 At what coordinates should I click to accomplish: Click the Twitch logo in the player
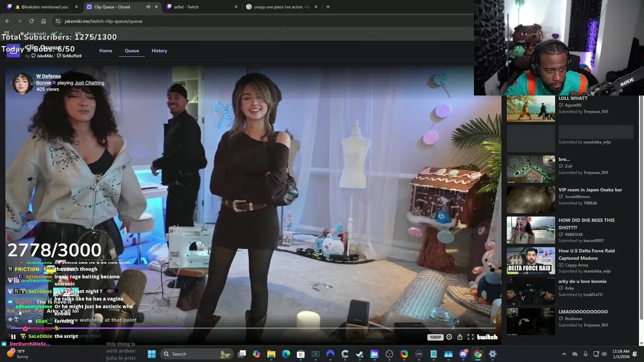[487, 337]
